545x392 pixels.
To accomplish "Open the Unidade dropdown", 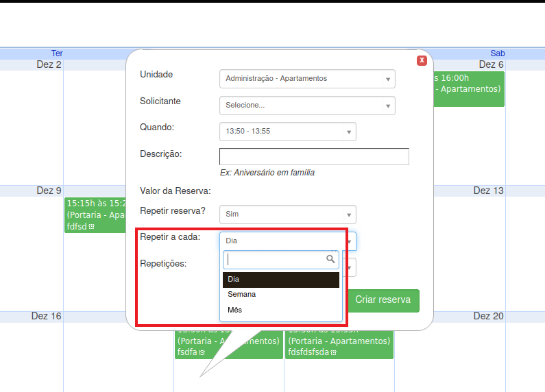I will coord(307,79).
